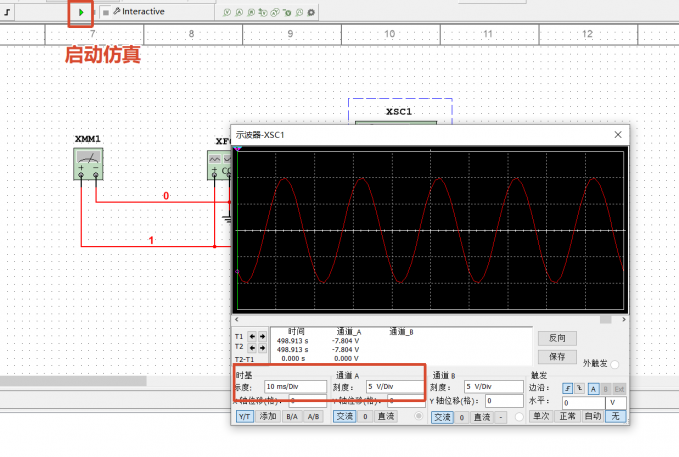679x457 pixels.
Task: Start the simulation with the green run button
Action: (81, 13)
